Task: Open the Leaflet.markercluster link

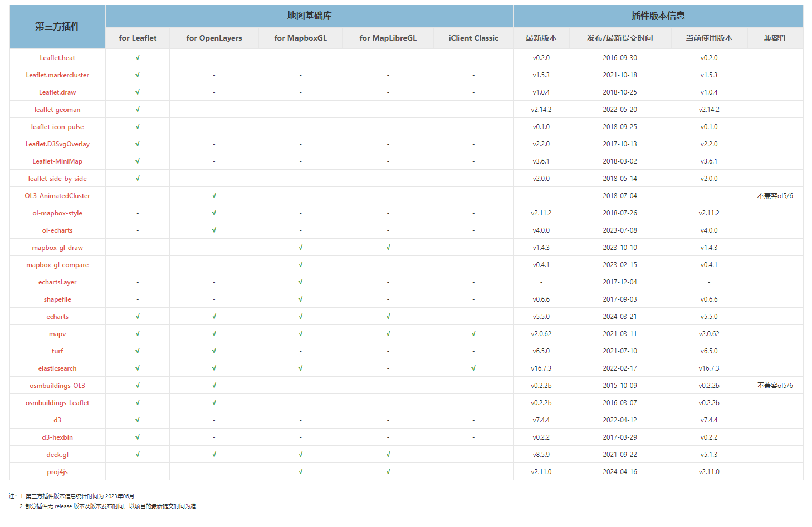Action: click(57, 75)
